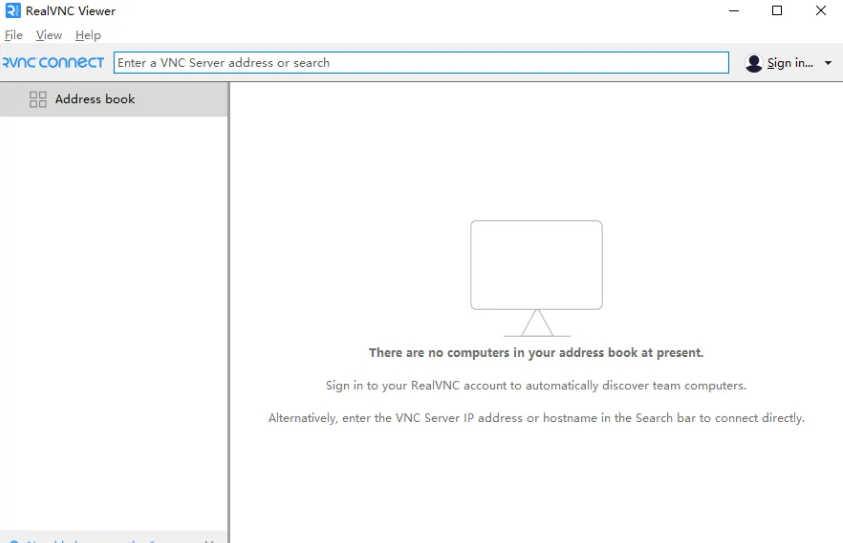This screenshot has width=843, height=543.
Task: Click the RealVNC app icon in title bar
Action: click(x=12, y=11)
